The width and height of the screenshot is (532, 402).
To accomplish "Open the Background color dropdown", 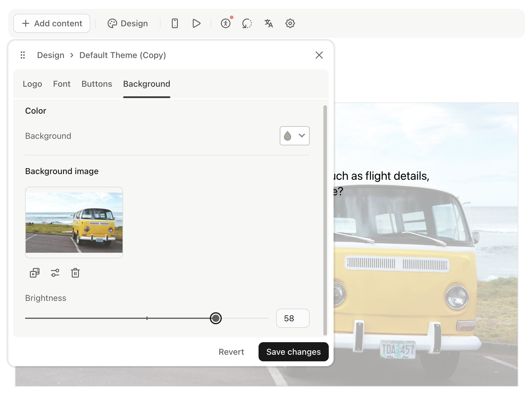I will [x=294, y=136].
